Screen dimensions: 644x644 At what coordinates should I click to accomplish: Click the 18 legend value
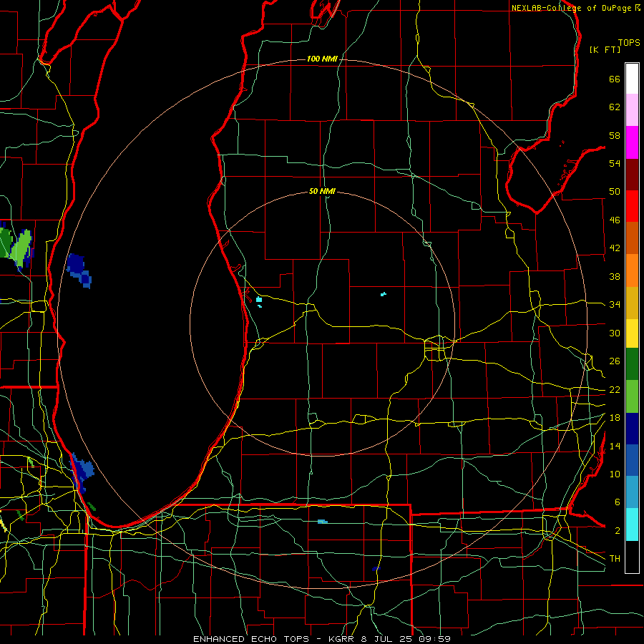tap(615, 418)
